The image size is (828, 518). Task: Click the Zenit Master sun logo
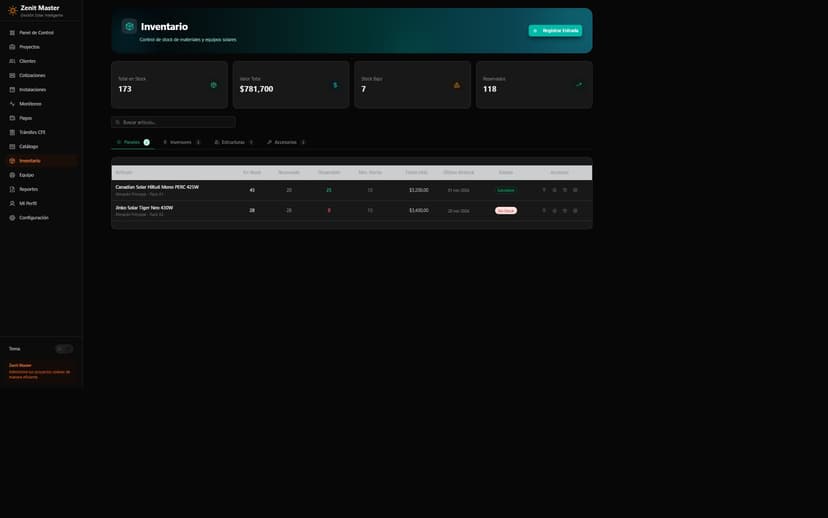click(x=12, y=10)
